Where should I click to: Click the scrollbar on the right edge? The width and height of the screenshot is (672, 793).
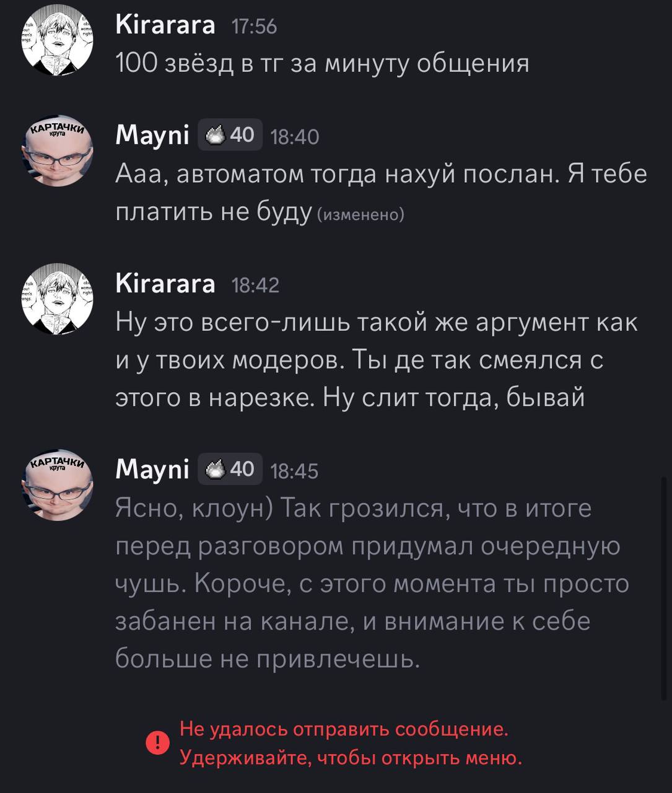pyautogui.click(x=665, y=589)
